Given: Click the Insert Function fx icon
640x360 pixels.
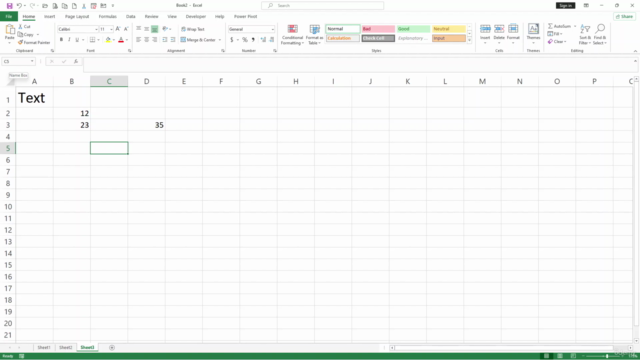Looking at the screenshot, I should (x=76, y=61).
